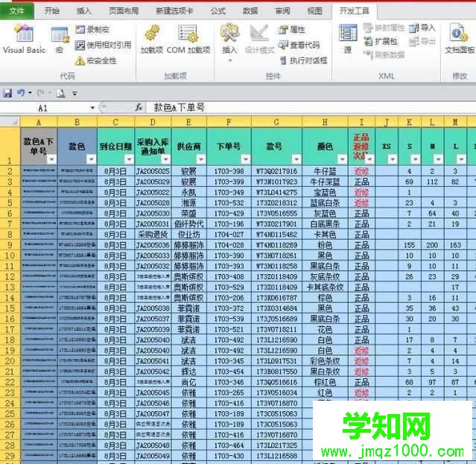
Task: Start recording a macro (录制宏)
Action: click(92, 30)
